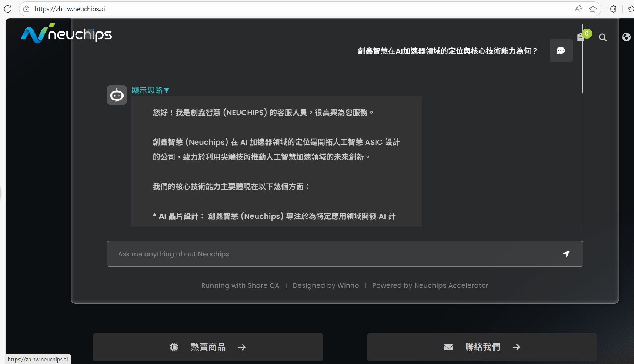Image resolution: width=634 pixels, height=364 pixels.
Task: Open the browser Extensions puzzle icon
Action: (x=613, y=9)
